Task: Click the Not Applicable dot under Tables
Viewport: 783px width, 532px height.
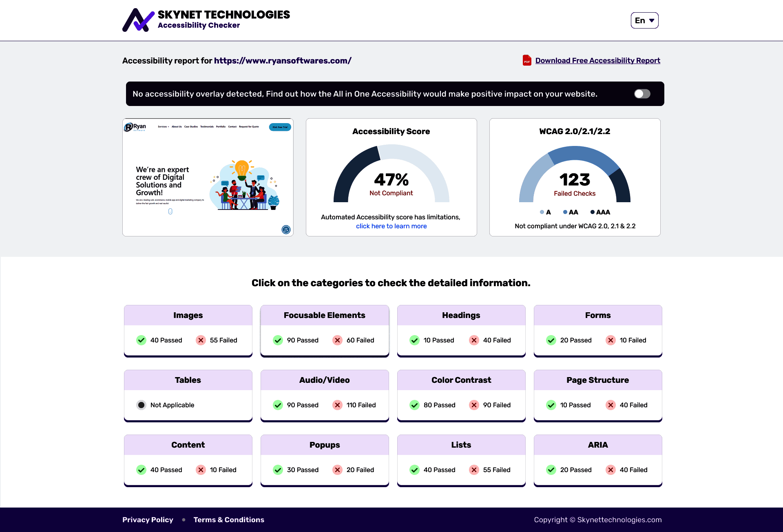Action: [141, 405]
